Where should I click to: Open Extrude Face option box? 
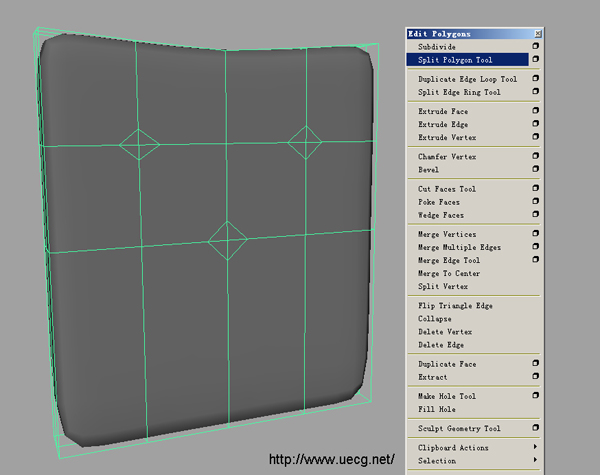pos(535,110)
